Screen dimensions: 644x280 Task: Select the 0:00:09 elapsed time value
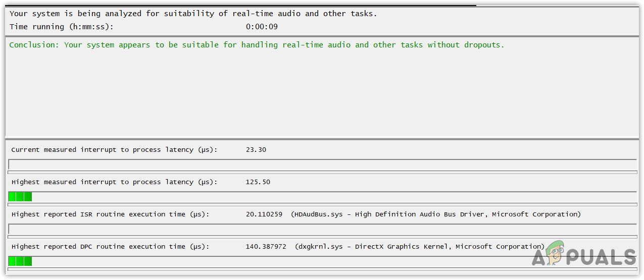[262, 27]
